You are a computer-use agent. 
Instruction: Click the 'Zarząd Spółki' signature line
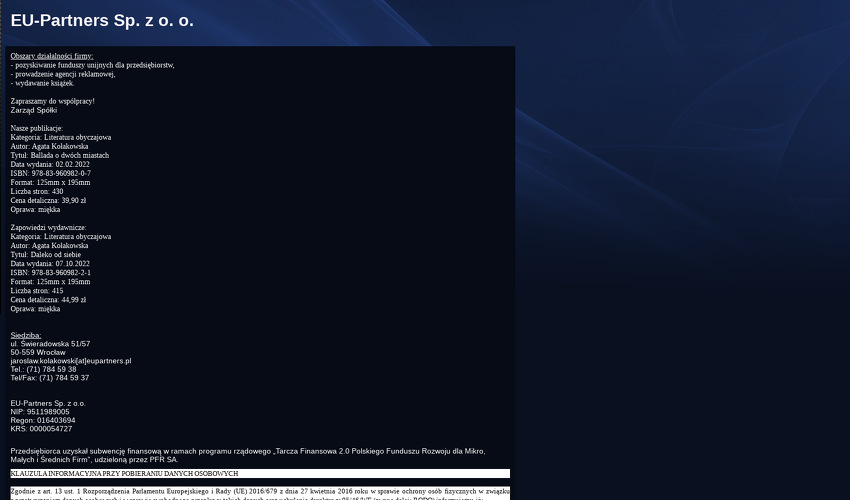[x=34, y=110]
